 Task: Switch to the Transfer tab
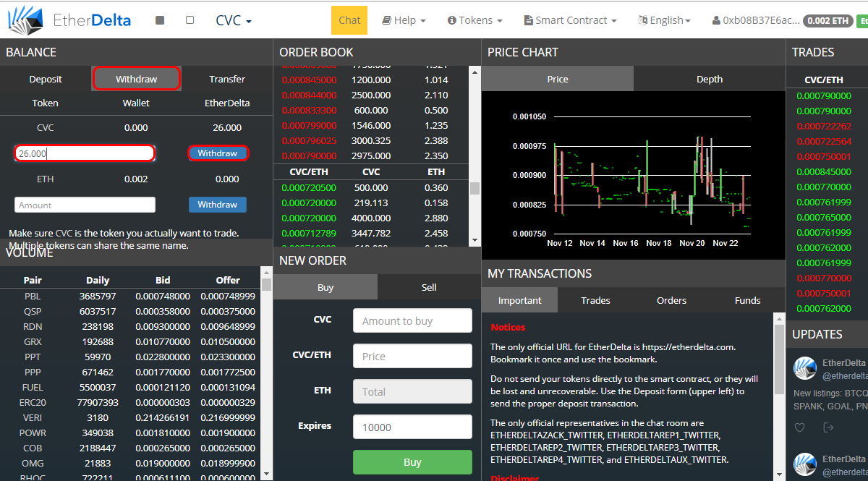coord(227,79)
